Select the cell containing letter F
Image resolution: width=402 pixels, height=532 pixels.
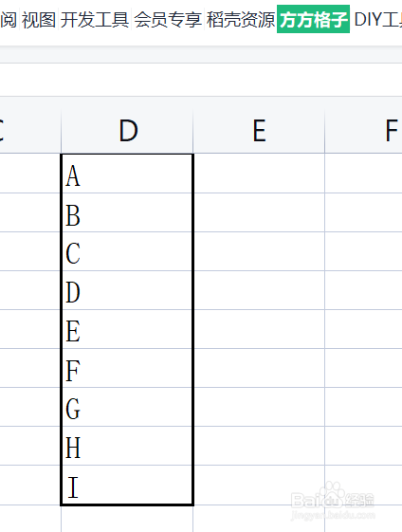click(127, 368)
